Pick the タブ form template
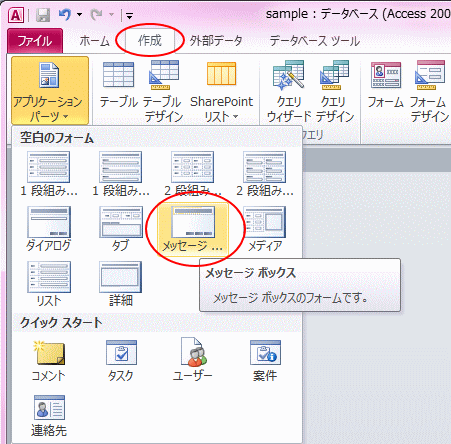Screen dimensions: 451x444 click(121, 230)
